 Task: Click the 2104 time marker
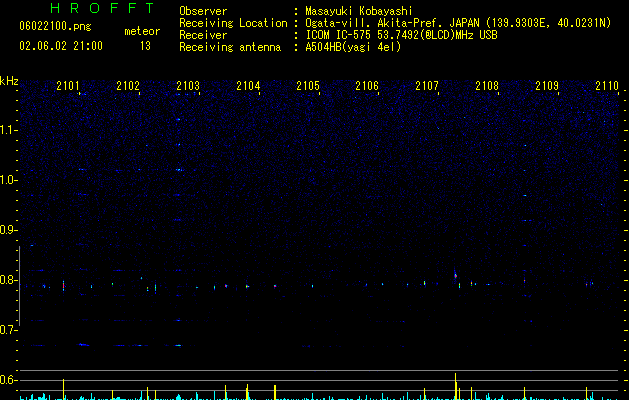(x=248, y=86)
